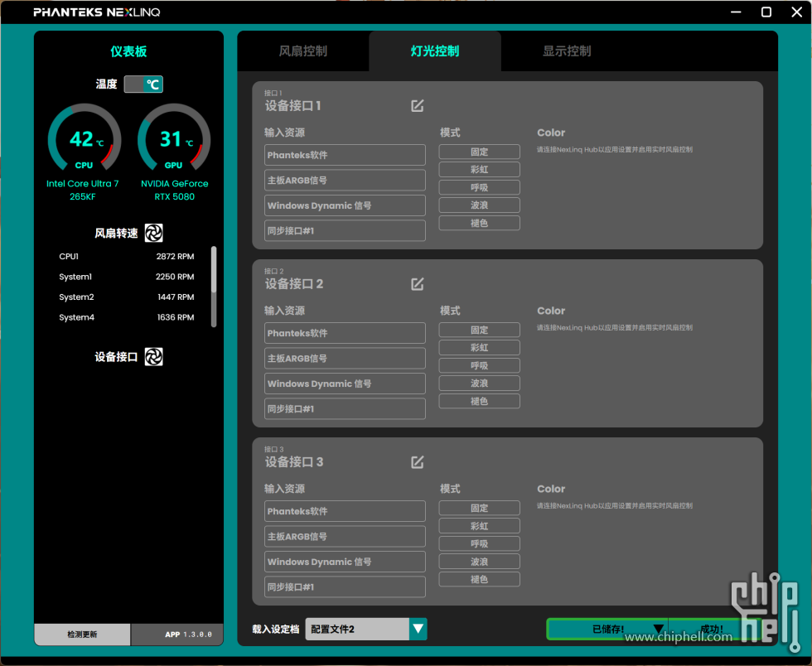Click the GPU temperature gauge

tap(174, 141)
